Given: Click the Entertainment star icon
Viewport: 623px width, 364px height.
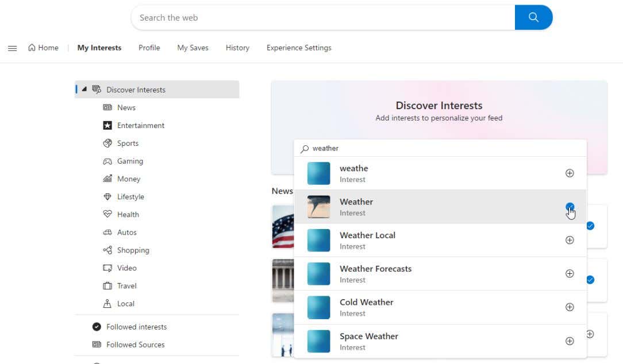Looking at the screenshot, I should [107, 125].
